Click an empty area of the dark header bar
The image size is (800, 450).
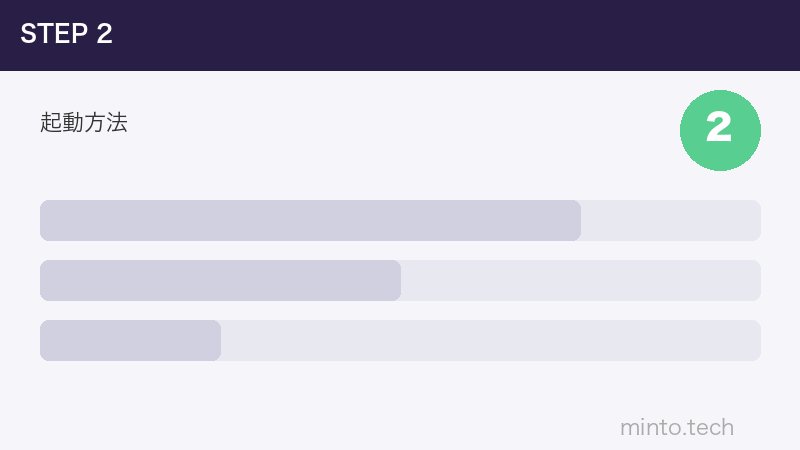coord(450,35)
